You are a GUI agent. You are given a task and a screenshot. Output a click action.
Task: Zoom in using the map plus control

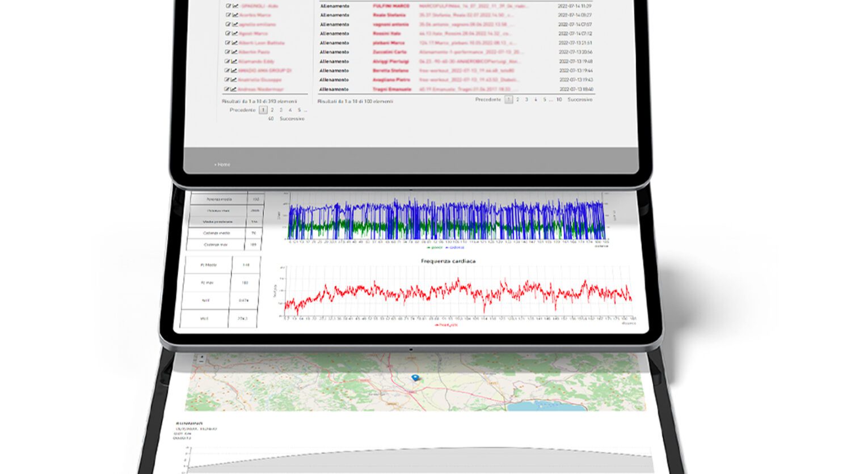coord(201,358)
